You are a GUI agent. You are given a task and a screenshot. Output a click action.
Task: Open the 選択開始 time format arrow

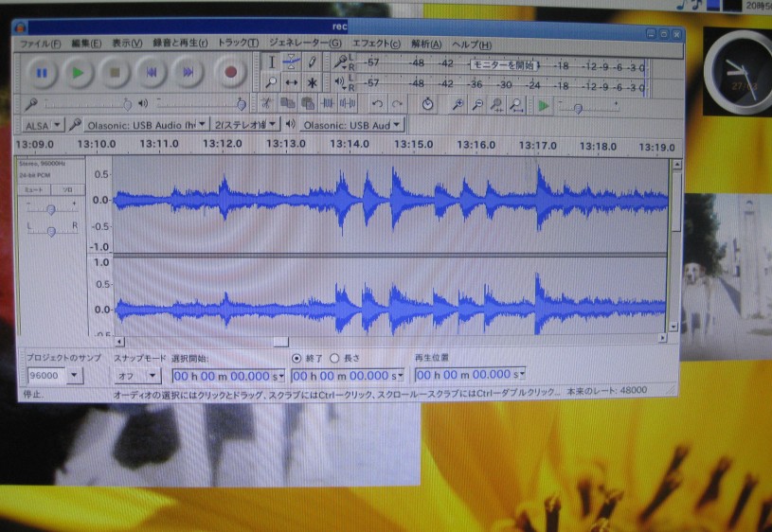(281, 377)
